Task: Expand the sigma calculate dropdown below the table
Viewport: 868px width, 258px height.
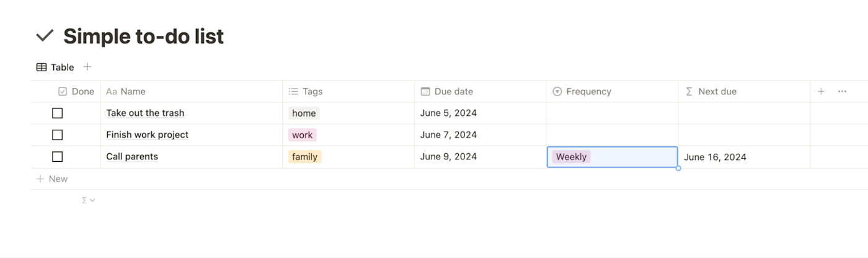Action: pos(89,200)
